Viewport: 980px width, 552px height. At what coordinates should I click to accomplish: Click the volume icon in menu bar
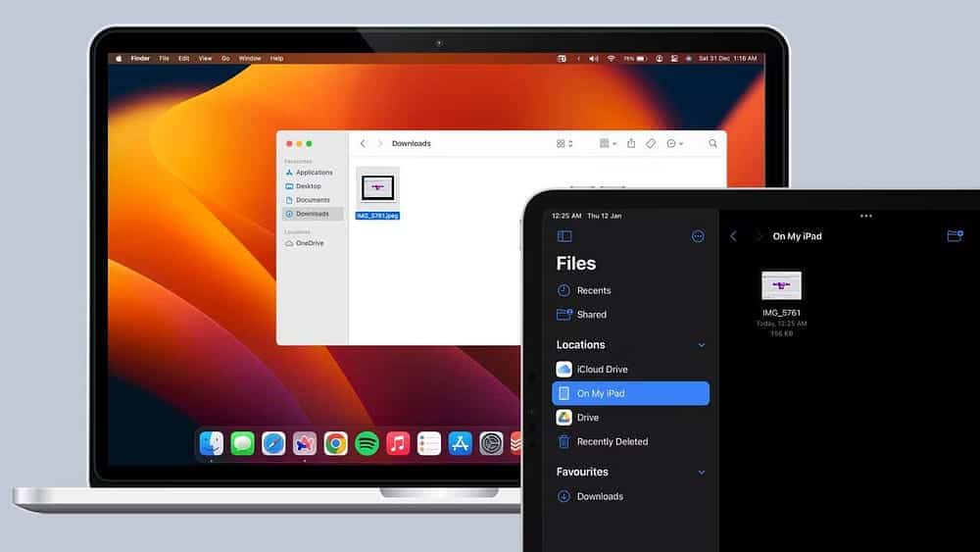(594, 58)
